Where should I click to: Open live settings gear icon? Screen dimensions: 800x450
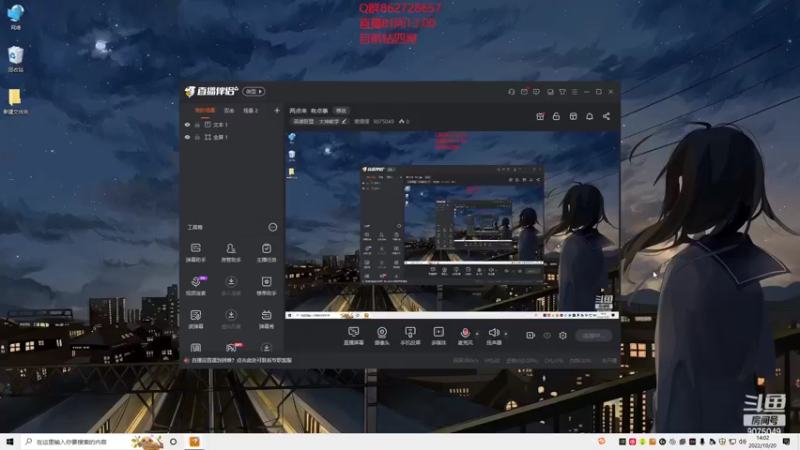click(x=563, y=335)
